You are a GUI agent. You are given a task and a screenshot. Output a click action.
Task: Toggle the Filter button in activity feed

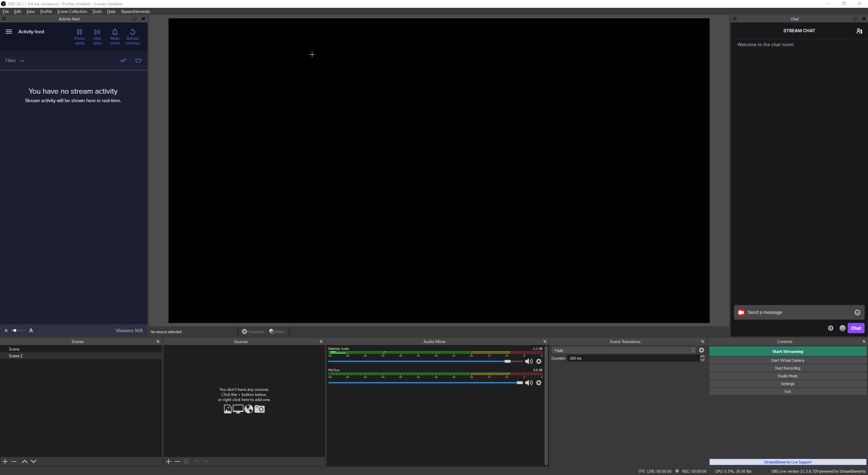(x=14, y=60)
